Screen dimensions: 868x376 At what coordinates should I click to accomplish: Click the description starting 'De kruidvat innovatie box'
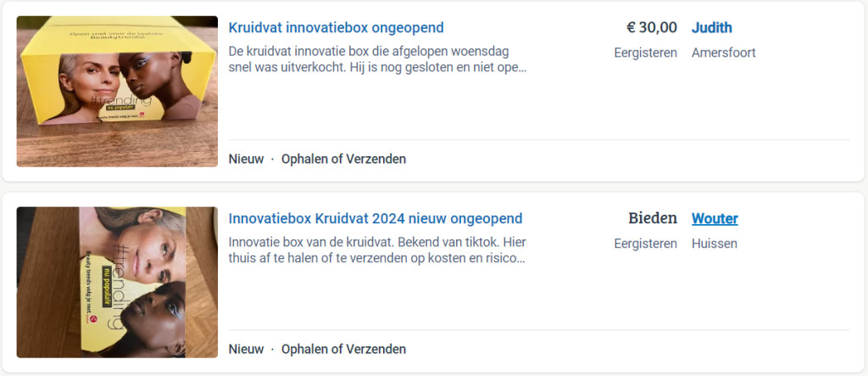pos(377,59)
